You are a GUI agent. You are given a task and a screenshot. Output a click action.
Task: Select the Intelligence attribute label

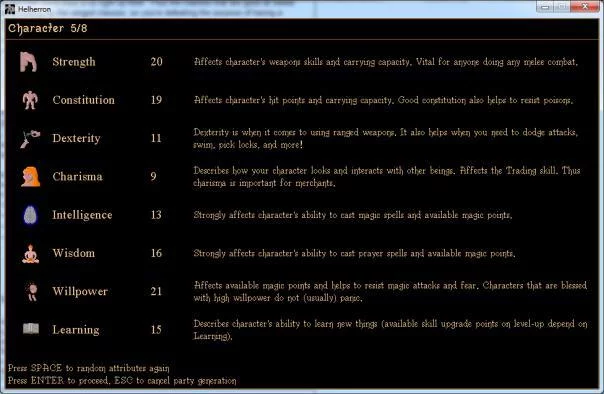[x=82, y=215]
